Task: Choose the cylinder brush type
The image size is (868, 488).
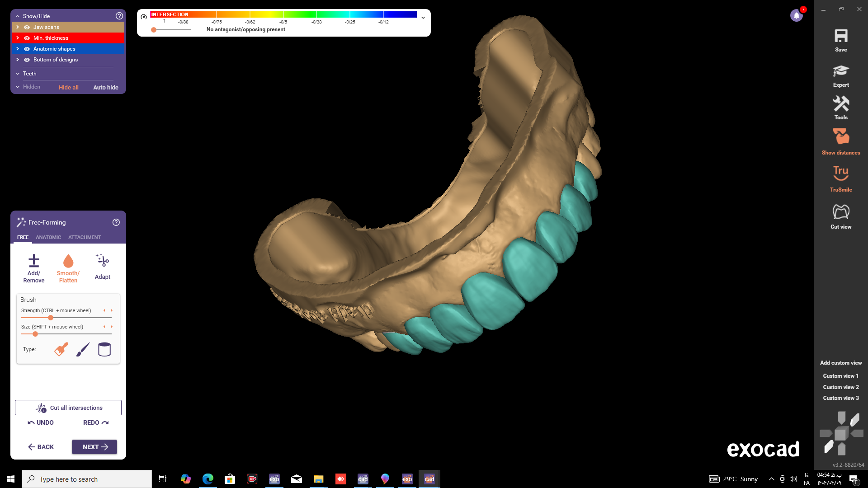Action: (104, 349)
